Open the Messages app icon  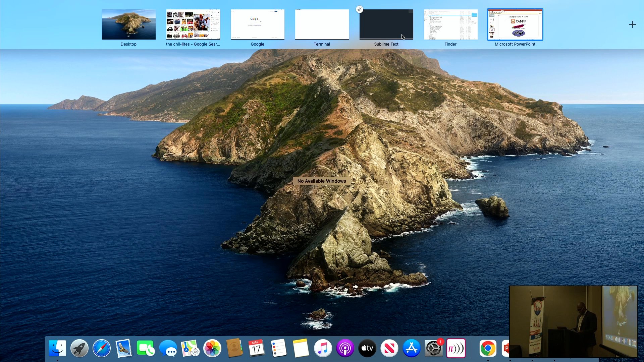168,348
